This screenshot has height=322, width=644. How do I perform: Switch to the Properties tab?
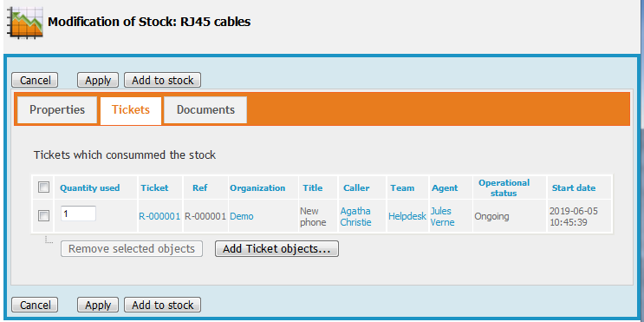pos(57,110)
